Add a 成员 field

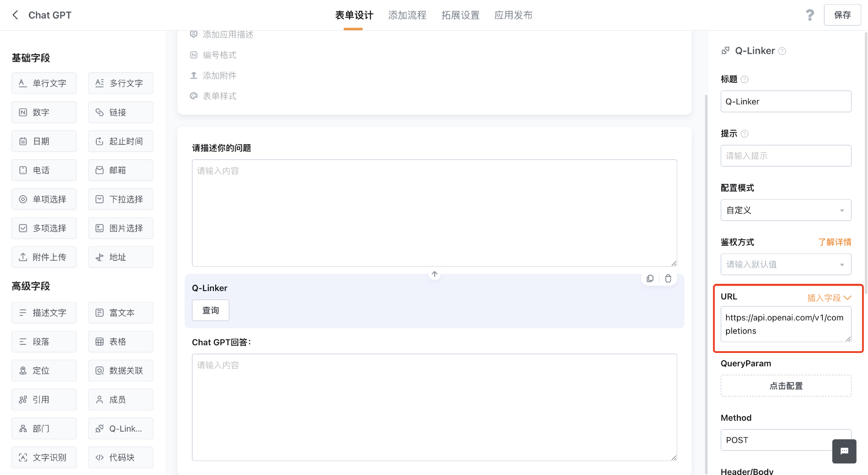(121, 399)
